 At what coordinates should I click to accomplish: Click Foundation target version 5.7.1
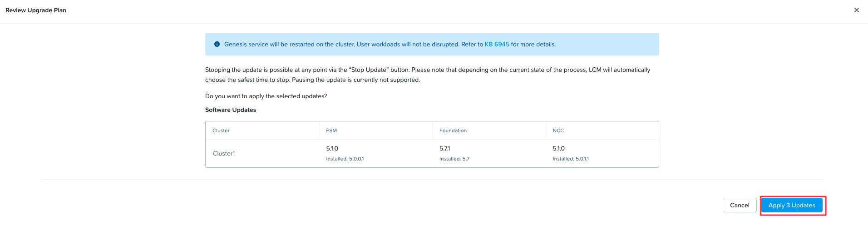[x=444, y=148]
